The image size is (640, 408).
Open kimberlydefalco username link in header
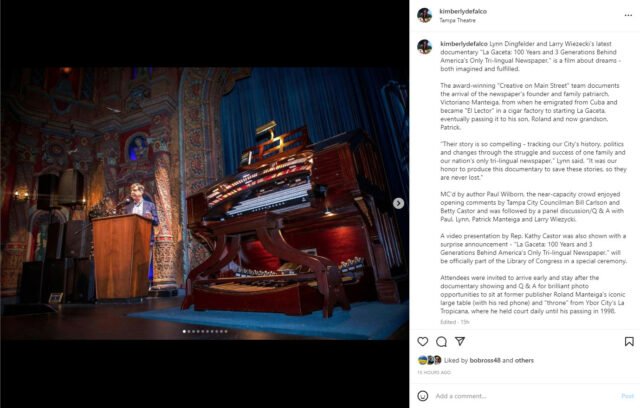463,11
